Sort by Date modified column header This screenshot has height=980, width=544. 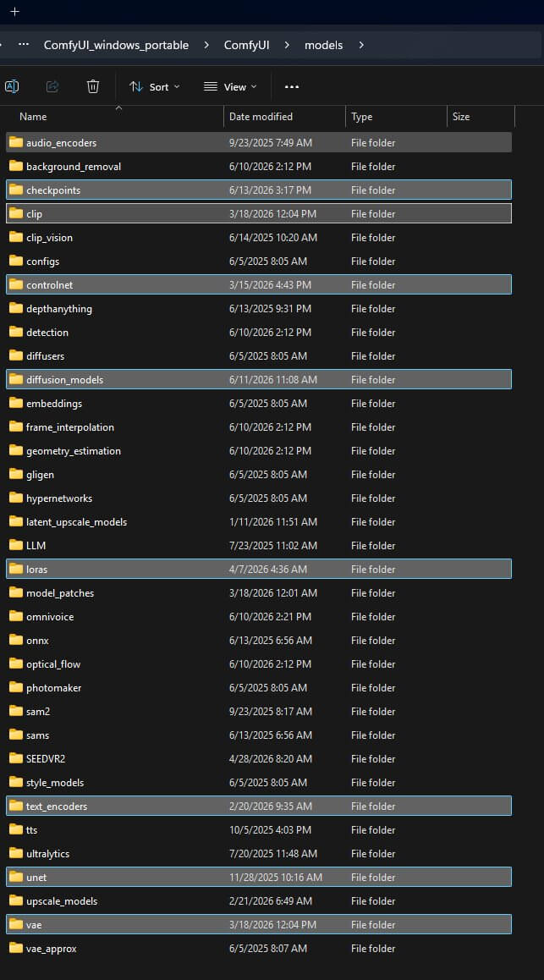[261, 116]
